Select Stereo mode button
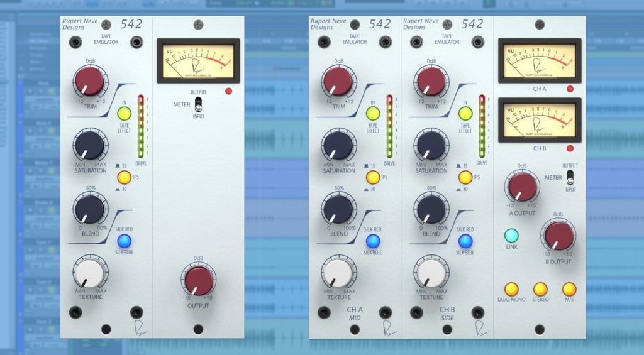Image resolution: width=644 pixels, height=355 pixels. tap(540, 289)
